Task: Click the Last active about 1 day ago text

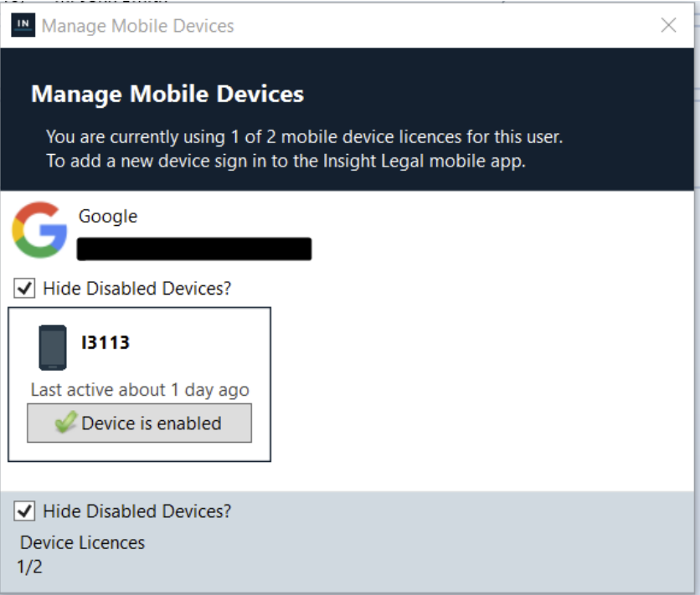Action: [140, 390]
